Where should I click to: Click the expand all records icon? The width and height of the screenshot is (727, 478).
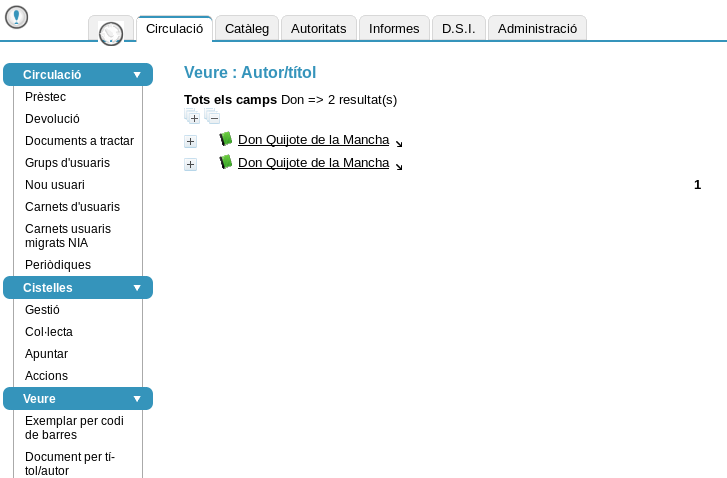(193, 118)
